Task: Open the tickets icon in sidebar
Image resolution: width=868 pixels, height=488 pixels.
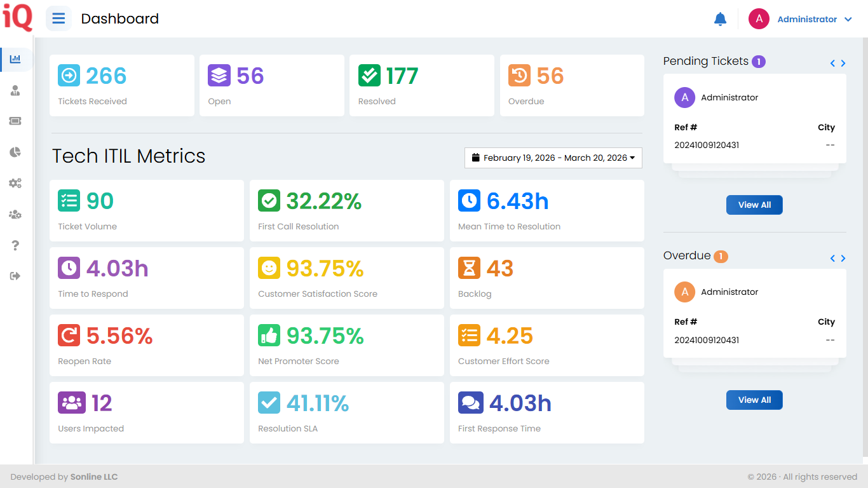Action: point(15,121)
